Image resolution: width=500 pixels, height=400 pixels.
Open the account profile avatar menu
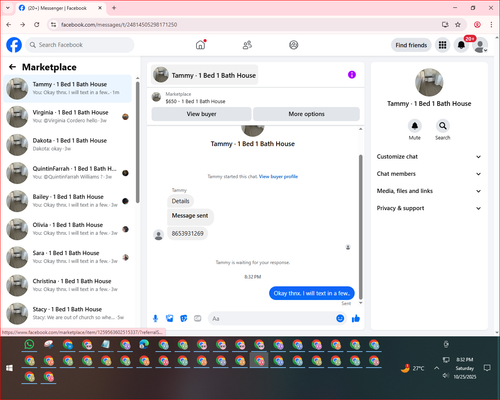pyautogui.click(x=480, y=45)
